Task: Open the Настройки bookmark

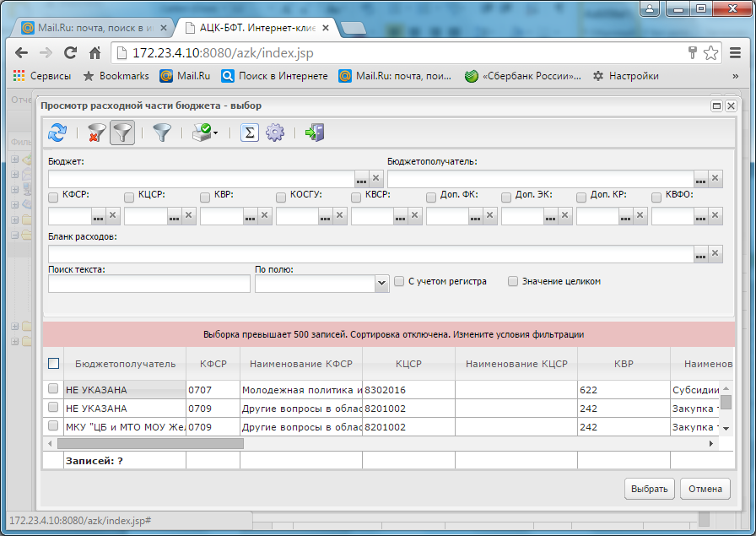Action: [x=625, y=76]
